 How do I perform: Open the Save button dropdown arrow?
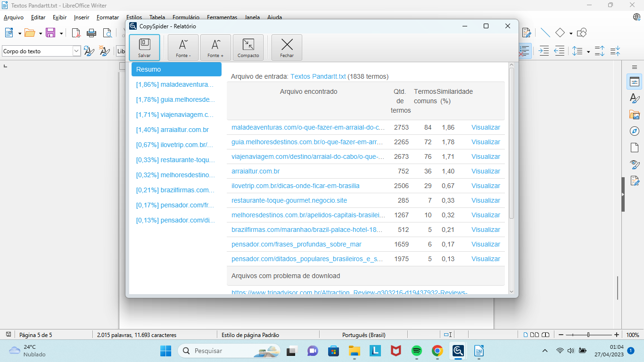(x=61, y=33)
